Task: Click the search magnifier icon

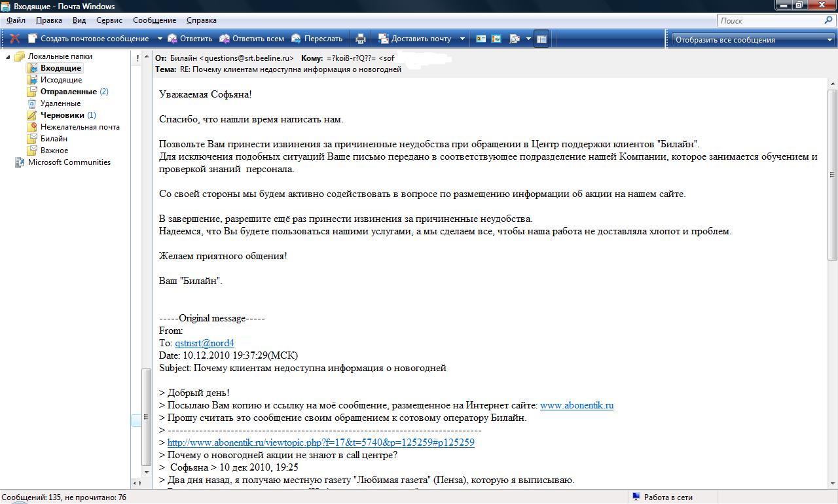Action: [x=829, y=20]
